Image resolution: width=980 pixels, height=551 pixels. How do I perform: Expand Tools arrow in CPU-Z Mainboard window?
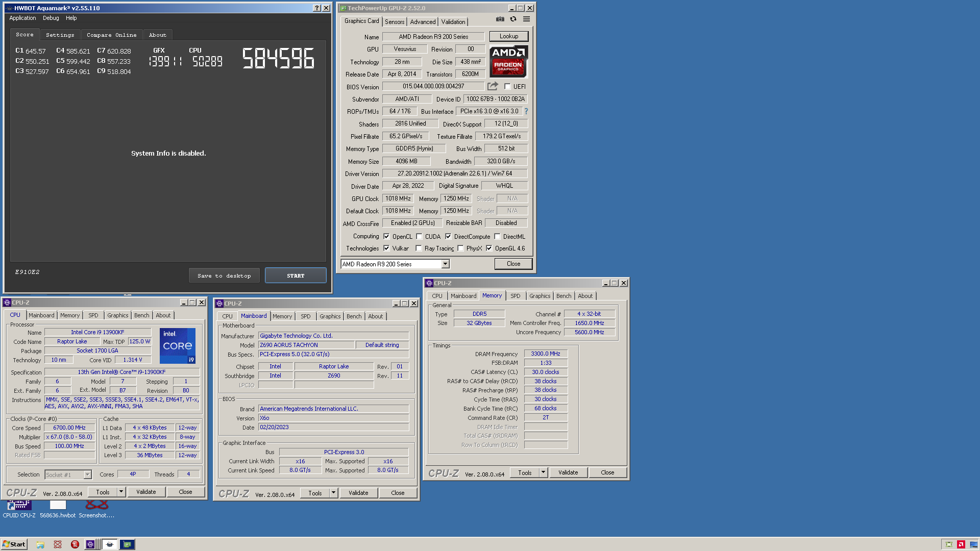(334, 493)
